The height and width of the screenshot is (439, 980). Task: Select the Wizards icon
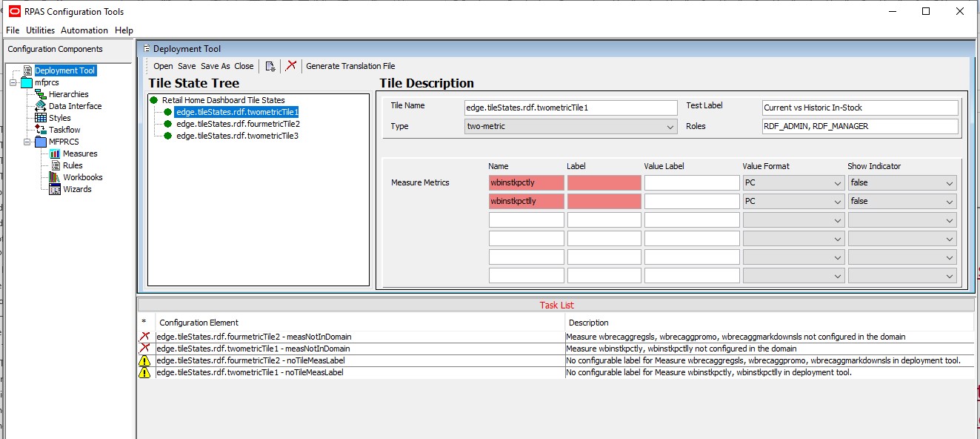coord(55,189)
